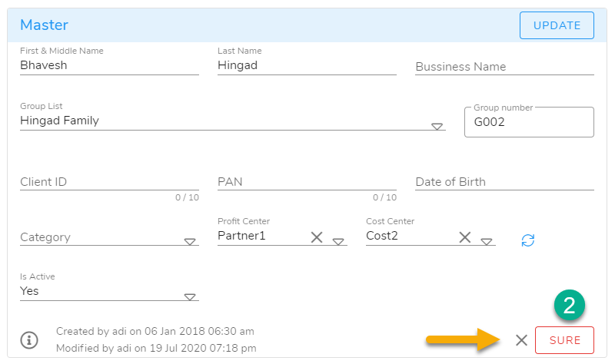The width and height of the screenshot is (615, 364).
Task: Click the Group number field G002
Action: (x=529, y=123)
